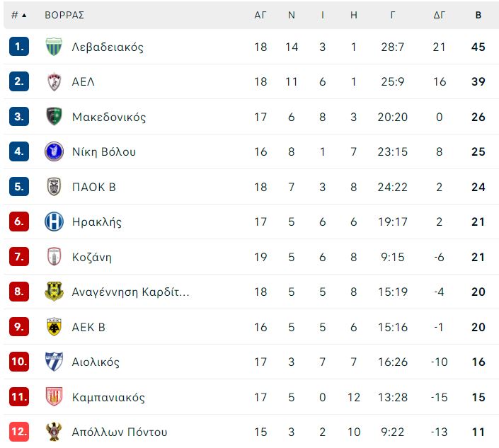Click the red position badge 12.

click(19, 432)
